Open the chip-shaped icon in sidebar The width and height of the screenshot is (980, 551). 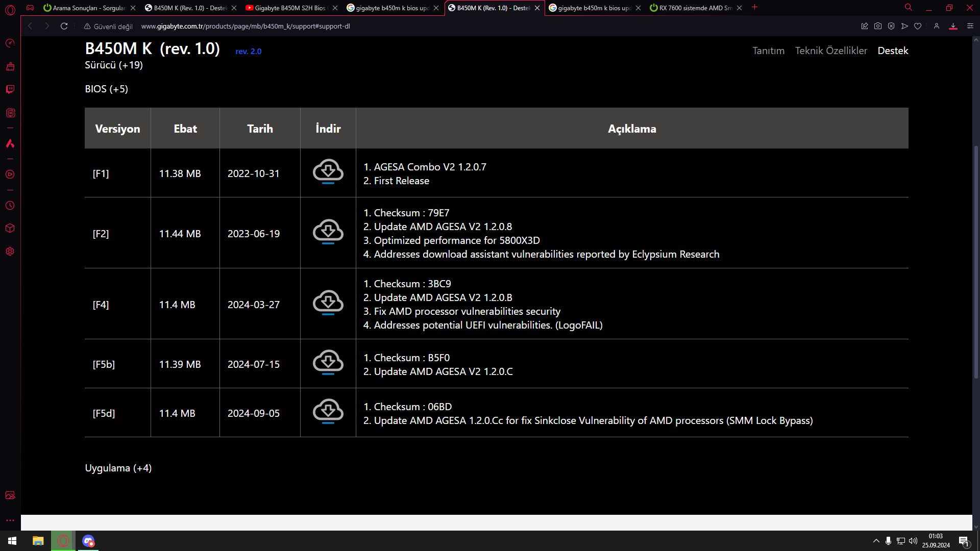pos(10,113)
